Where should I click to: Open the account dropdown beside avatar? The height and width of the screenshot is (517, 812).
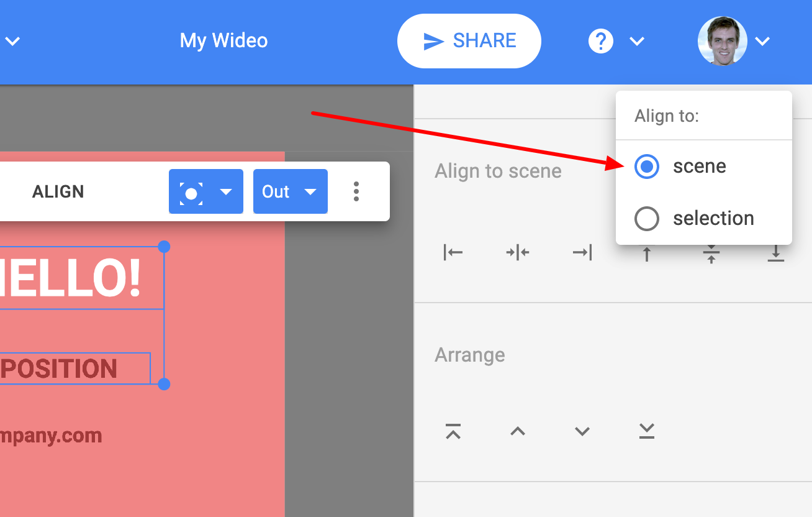[x=762, y=41]
